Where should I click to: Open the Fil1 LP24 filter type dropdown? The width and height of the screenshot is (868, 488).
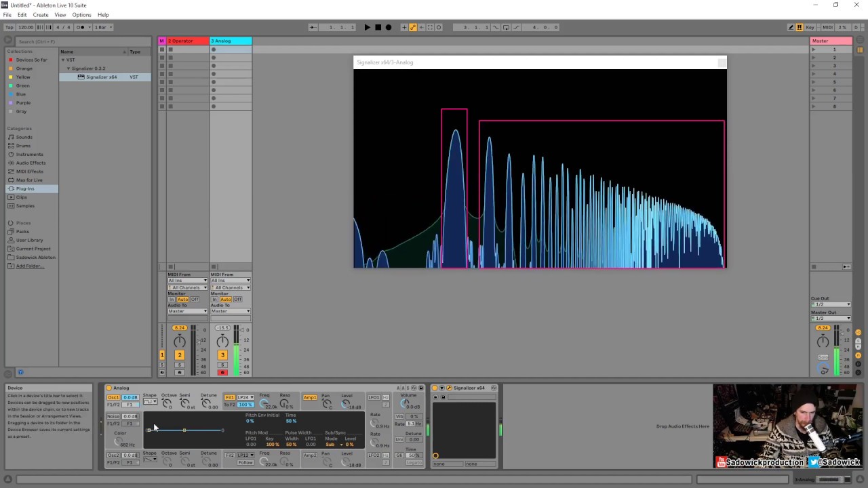point(245,398)
